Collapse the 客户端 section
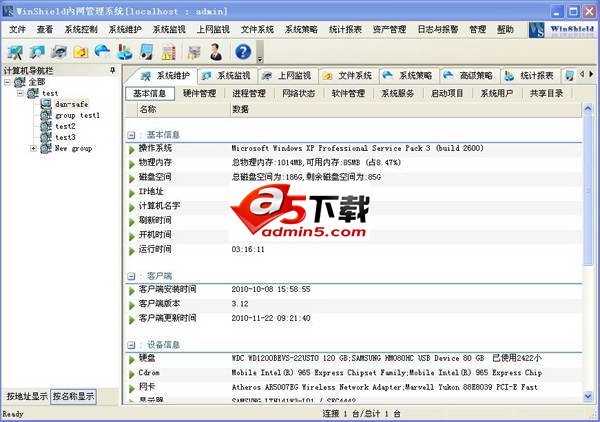The height and width of the screenshot is (422, 600). [131, 276]
